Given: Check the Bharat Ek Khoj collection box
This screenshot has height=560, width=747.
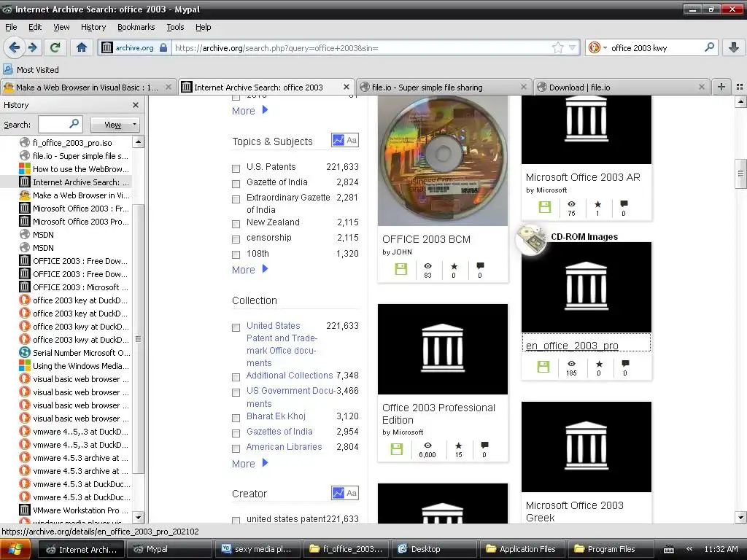Looking at the screenshot, I should coord(236,418).
